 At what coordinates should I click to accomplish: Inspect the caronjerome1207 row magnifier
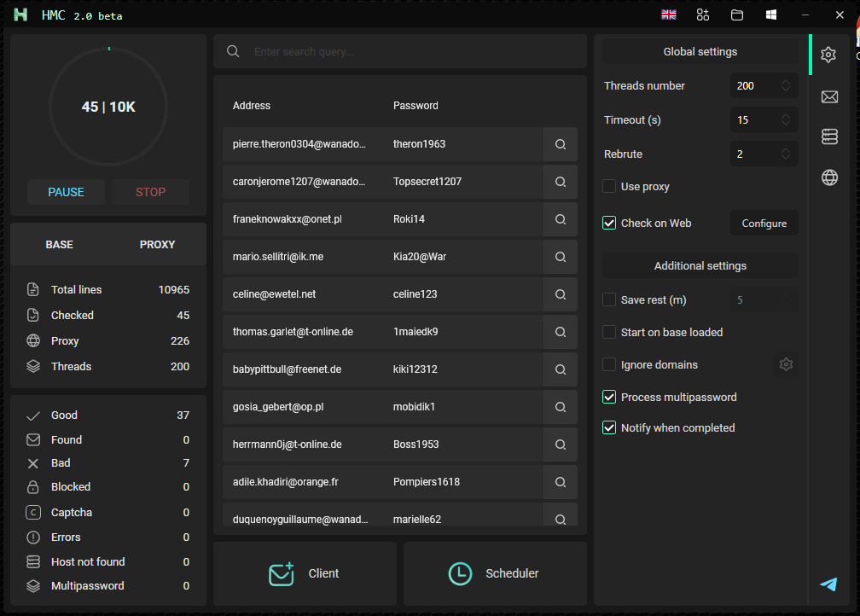point(560,182)
